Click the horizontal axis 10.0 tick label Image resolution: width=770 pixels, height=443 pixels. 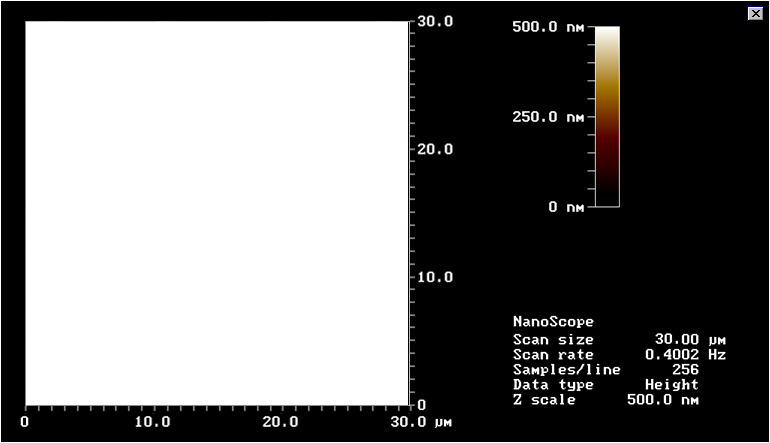point(152,423)
